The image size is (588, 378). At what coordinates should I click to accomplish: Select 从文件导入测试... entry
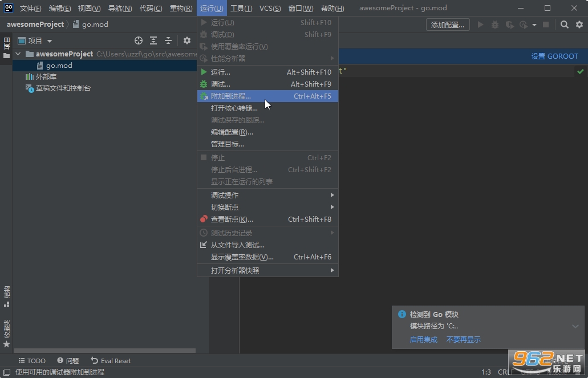(x=267, y=245)
